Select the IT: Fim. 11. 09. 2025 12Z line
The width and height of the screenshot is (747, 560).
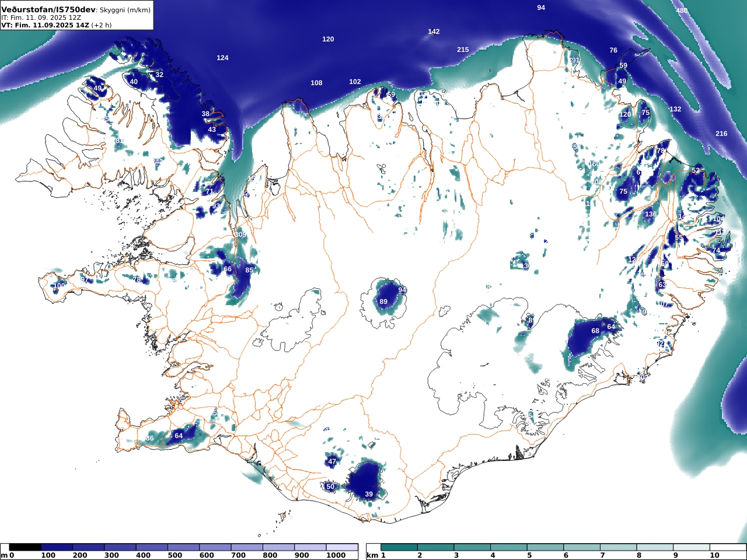[x=41, y=17]
